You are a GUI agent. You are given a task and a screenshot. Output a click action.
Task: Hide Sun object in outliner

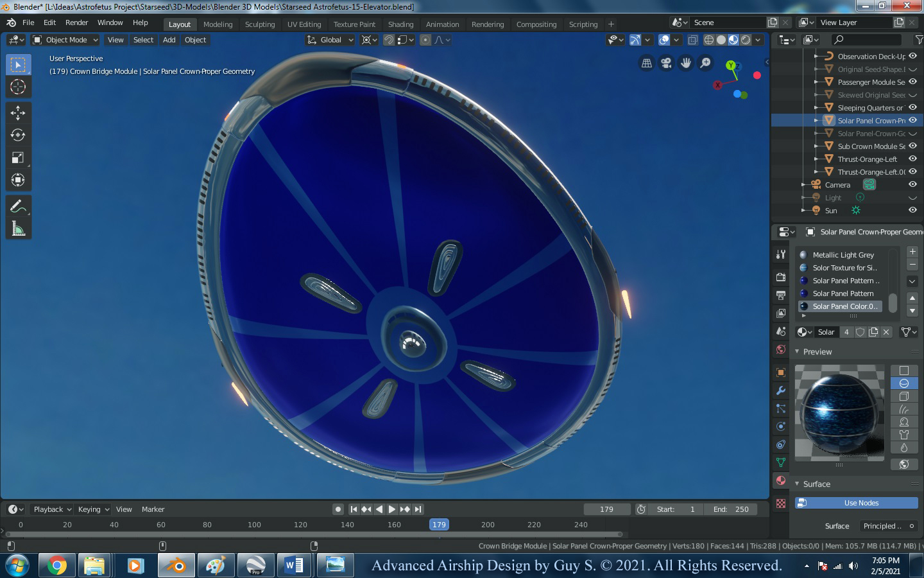tap(912, 211)
